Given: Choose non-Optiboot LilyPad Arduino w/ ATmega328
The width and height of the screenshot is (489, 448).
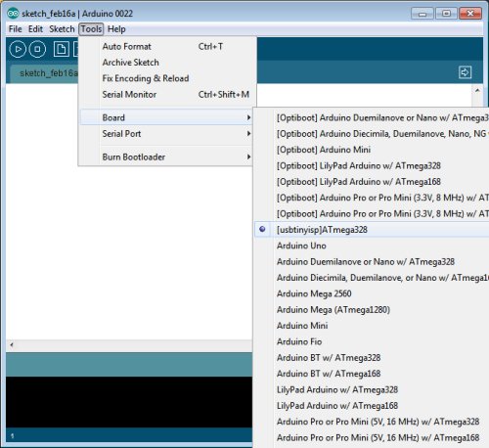Looking at the screenshot, I should [372, 389].
